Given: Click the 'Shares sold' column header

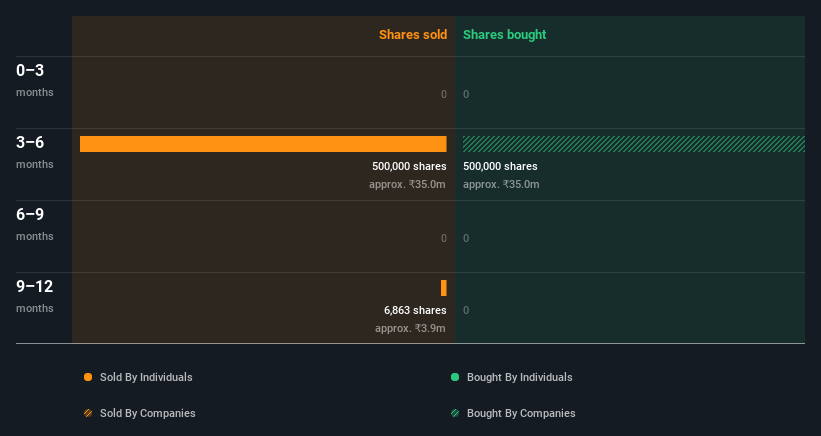Looking at the screenshot, I should 413,35.
